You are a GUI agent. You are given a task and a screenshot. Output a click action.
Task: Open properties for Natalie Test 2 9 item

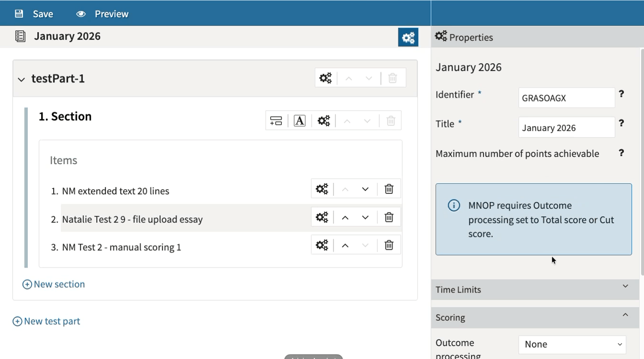[x=322, y=217]
